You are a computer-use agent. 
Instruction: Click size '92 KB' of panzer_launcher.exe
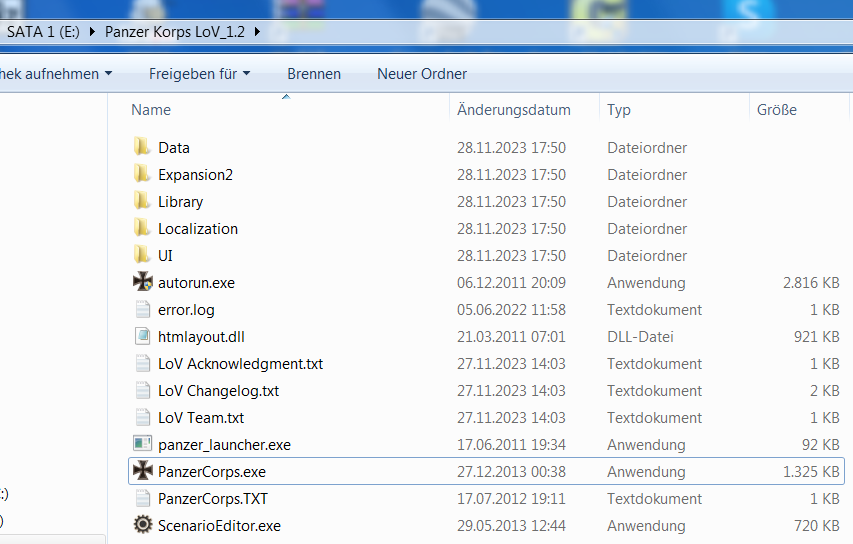click(x=820, y=445)
